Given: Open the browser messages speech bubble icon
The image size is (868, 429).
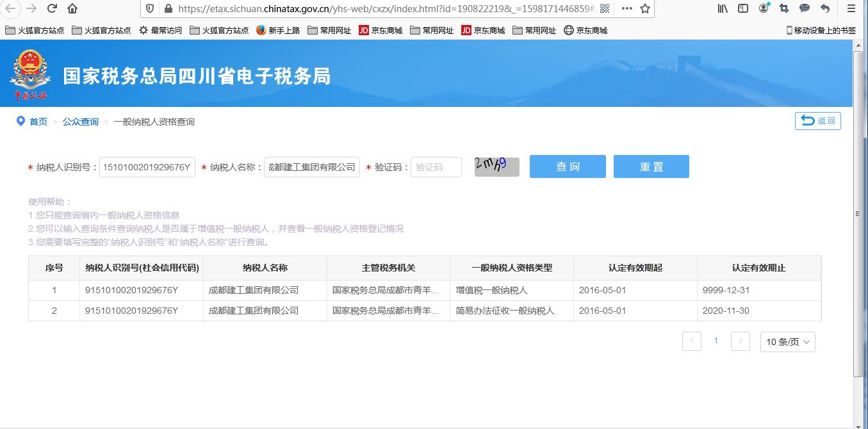Looking at the screenshot, I should (x=805, y=8).
